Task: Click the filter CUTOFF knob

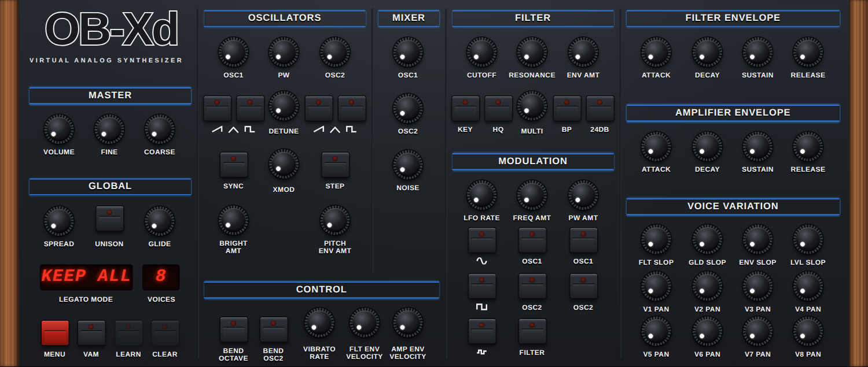Action: point(481,52)
